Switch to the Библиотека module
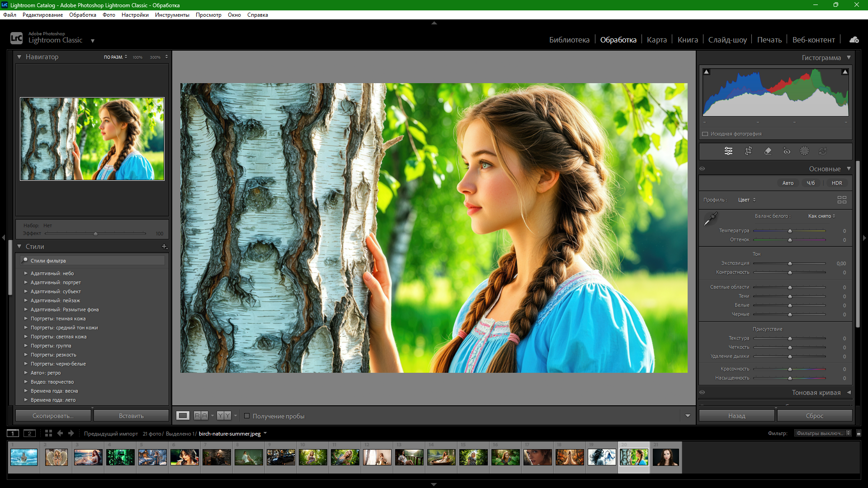The width and height of the screenshot is (868, 488). [x=569, y=40]
